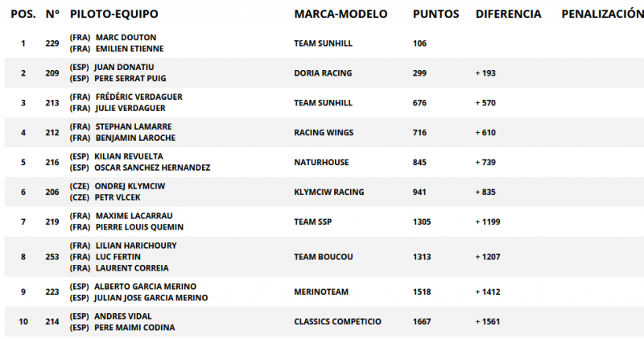Click the 1667 points value
Viewport: 644px width, 339px height.
pos(422,322)
